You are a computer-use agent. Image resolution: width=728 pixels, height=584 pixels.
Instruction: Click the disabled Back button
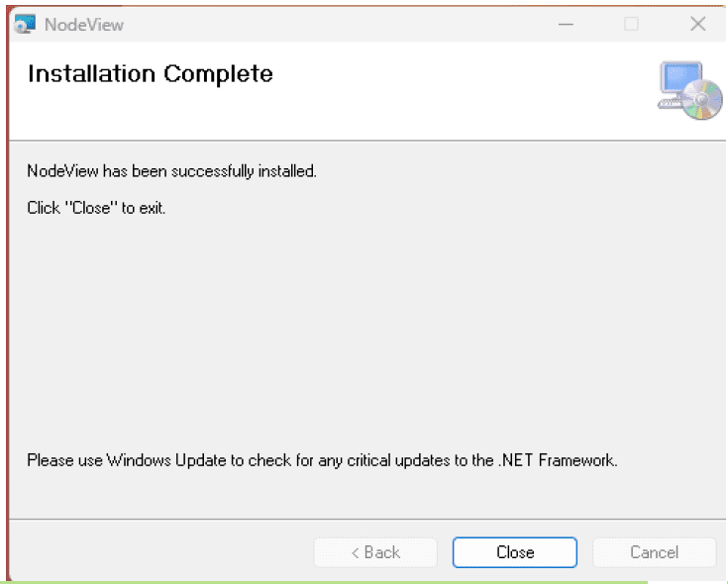click(x=375, y=552)
